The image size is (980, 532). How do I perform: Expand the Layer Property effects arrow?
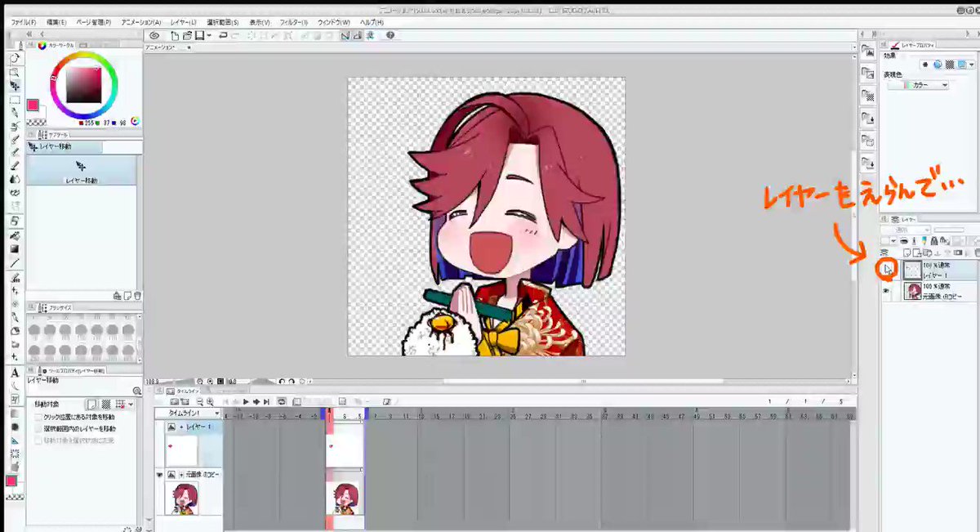pyautogui.click(x=972, y=64)
